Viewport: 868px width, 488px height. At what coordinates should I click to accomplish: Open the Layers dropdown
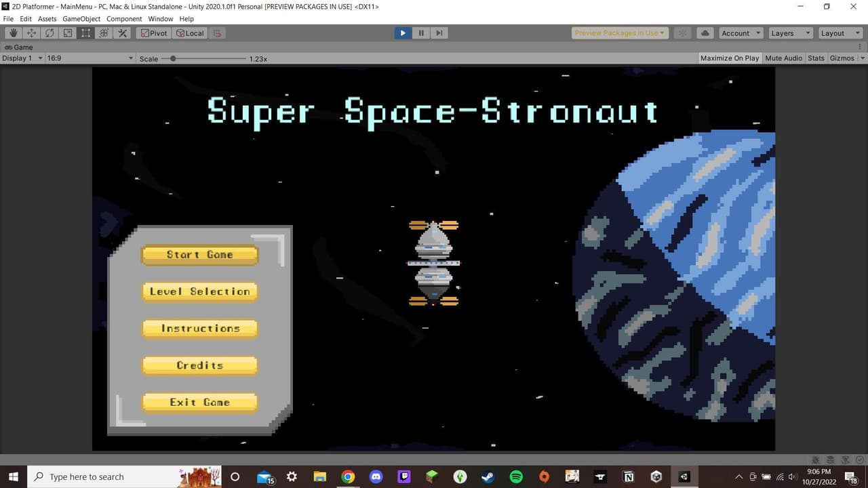click(x=790, y=33)
